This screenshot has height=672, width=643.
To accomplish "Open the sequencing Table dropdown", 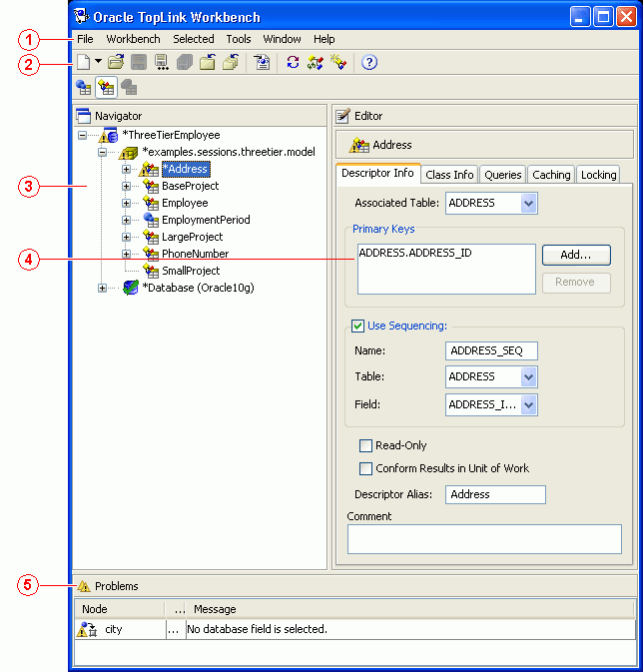I will [529, 377].
